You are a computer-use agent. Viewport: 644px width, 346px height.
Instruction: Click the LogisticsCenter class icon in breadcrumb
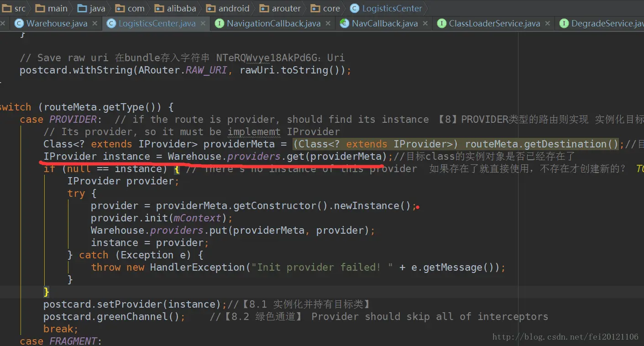[x=355, y=8]
